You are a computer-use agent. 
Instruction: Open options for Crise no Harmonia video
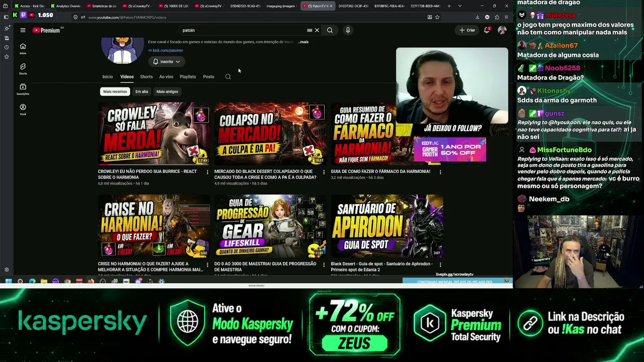(x=207, y=264)
